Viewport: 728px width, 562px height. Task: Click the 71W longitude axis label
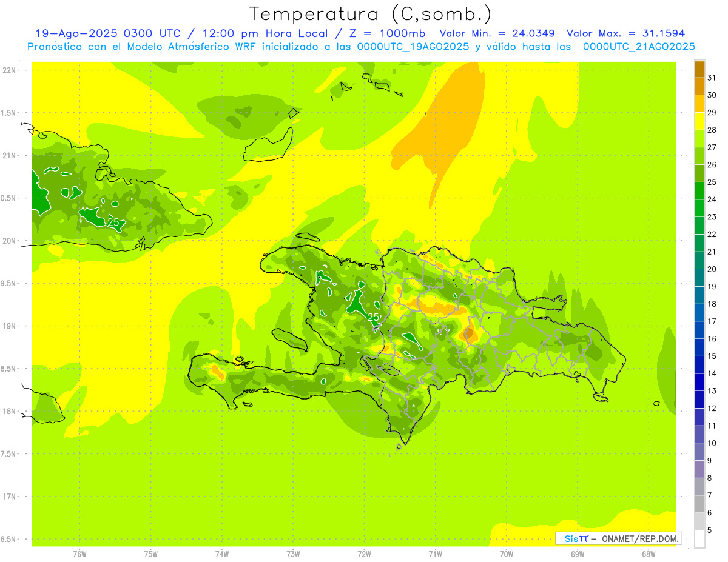click(435, 554)
